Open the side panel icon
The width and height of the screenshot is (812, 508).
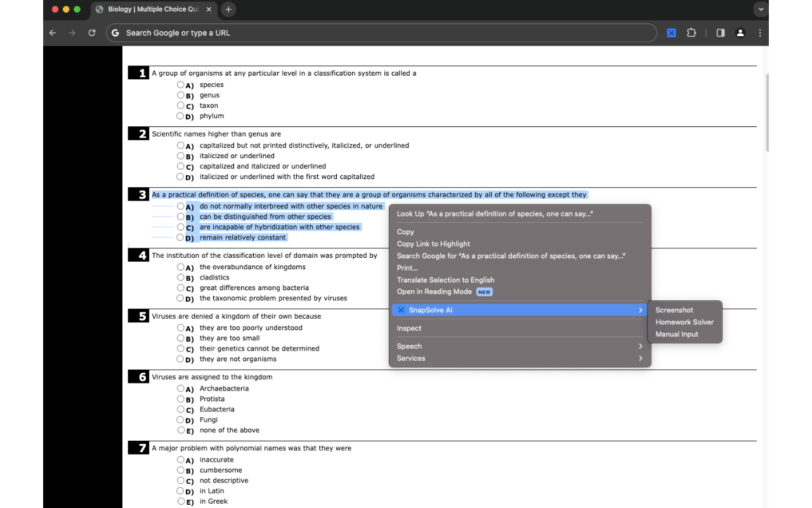(720, 32)
